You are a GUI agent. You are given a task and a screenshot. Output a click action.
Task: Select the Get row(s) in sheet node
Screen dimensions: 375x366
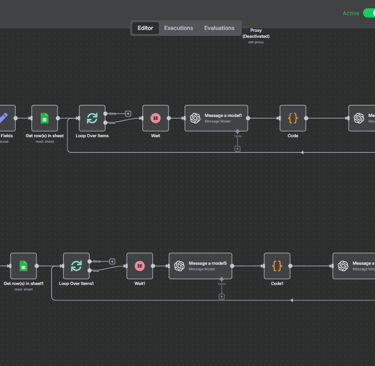[44, 118]
